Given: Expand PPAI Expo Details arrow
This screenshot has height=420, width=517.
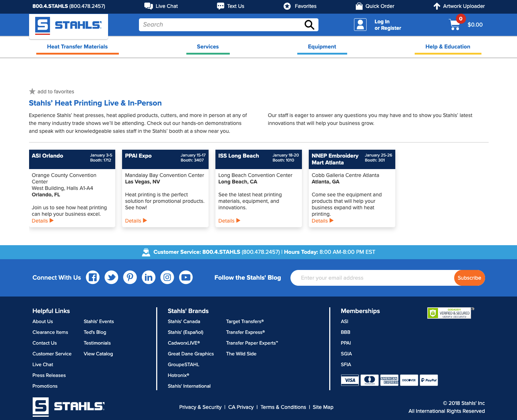Looking at the screenshot, I should click(x=136, y=221).
